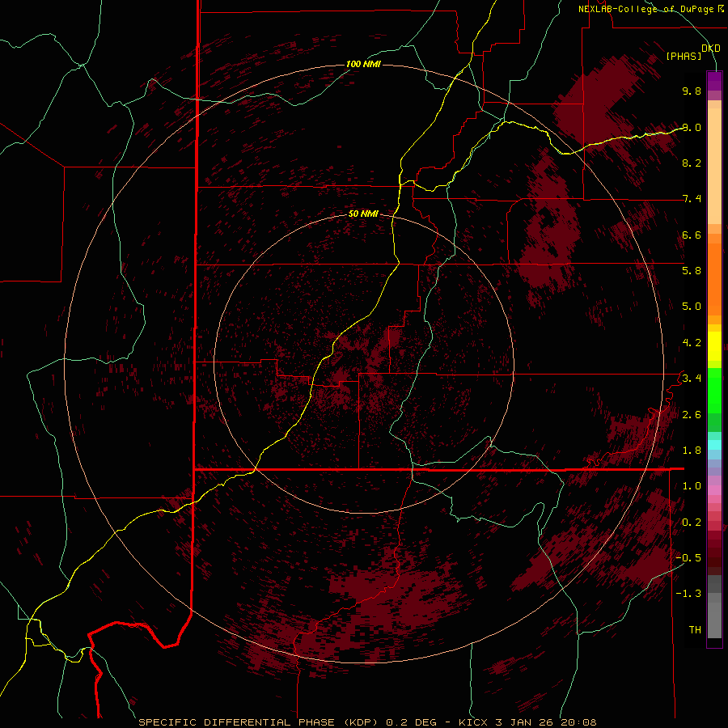Click the 5.0 scale value

pos(692,307)
